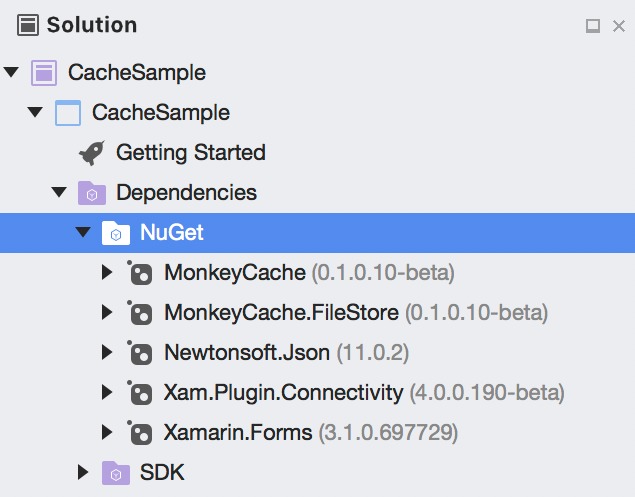
Task: Collapse the NuGet folder
Action: point(83,232)
